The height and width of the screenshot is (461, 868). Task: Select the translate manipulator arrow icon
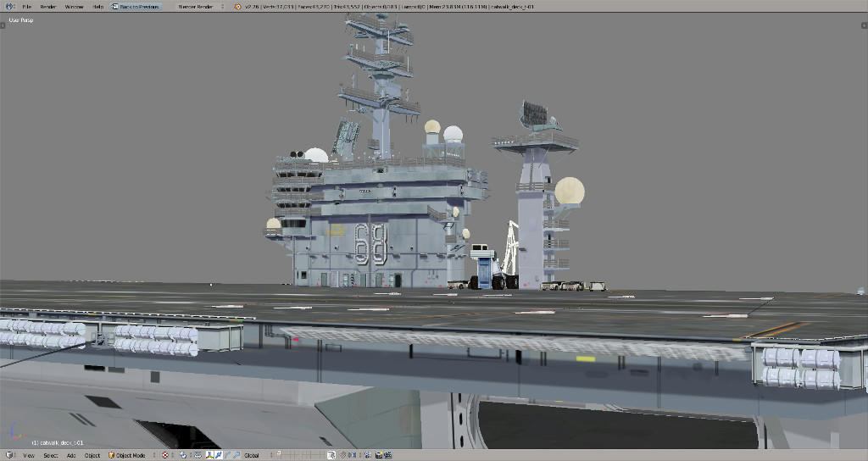pos(218,455)
